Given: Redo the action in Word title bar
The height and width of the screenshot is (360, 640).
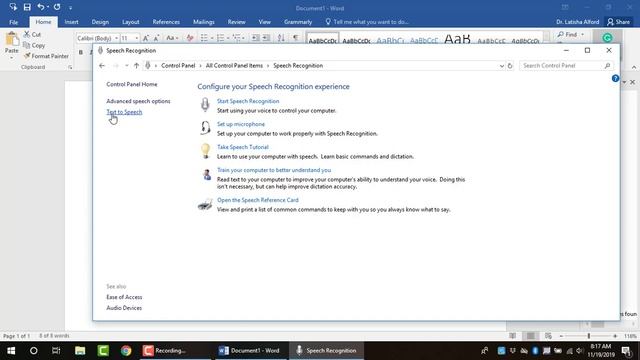Looking at the screenshot, I should pos(57,7).
